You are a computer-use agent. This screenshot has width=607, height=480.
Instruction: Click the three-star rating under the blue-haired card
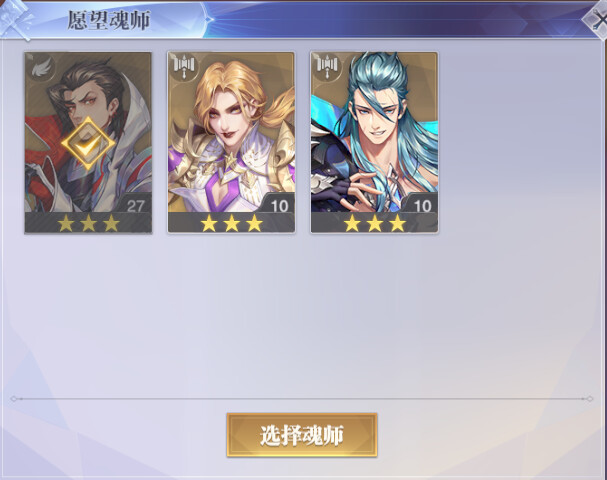(375, 224)
